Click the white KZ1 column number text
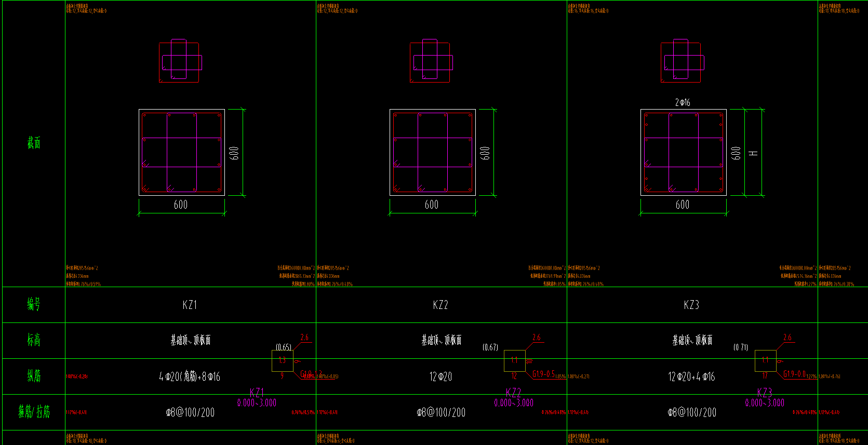Screen dimensions: 868x445 click(x=190, y=305)
